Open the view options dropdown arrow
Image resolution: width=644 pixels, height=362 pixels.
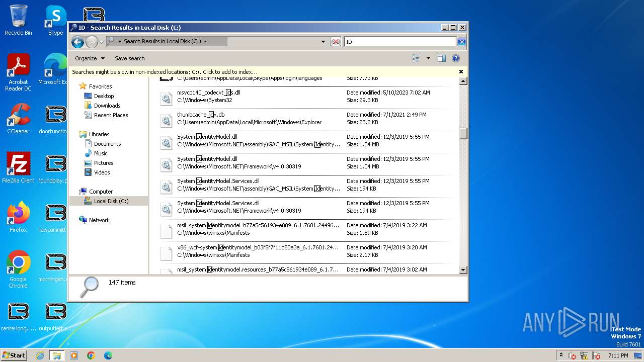[428, 58]
